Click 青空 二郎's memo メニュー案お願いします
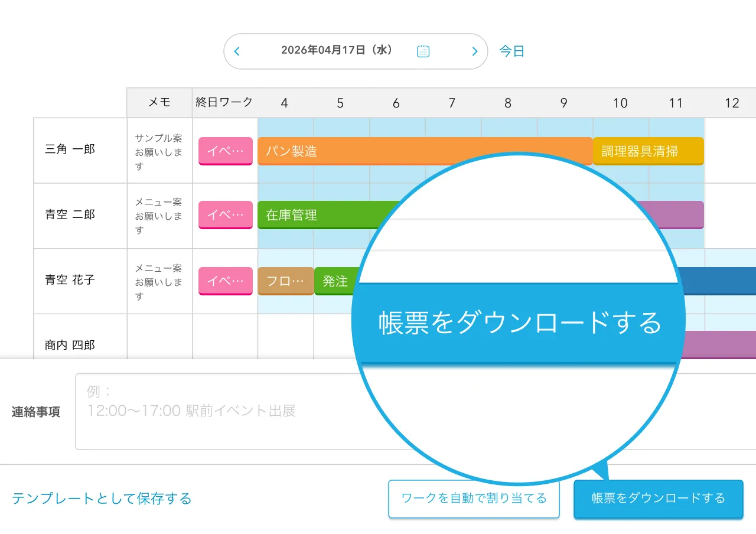This screenshot has width=756, height=534. point(159,216)
